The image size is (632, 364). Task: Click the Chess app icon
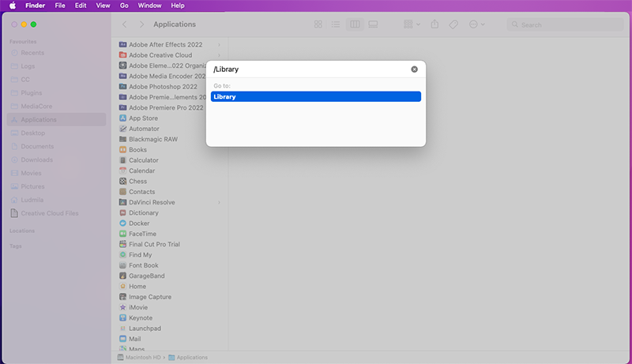(x=123, y=181)
